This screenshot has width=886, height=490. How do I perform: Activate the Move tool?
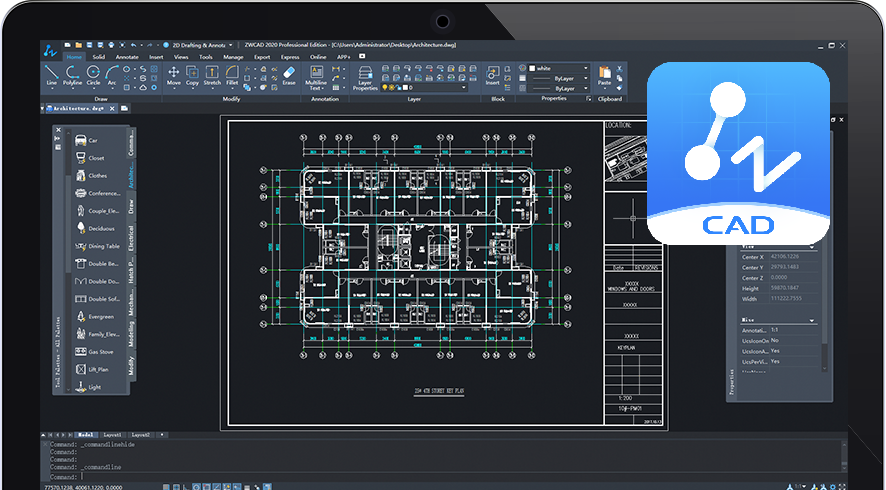(173, 76)
